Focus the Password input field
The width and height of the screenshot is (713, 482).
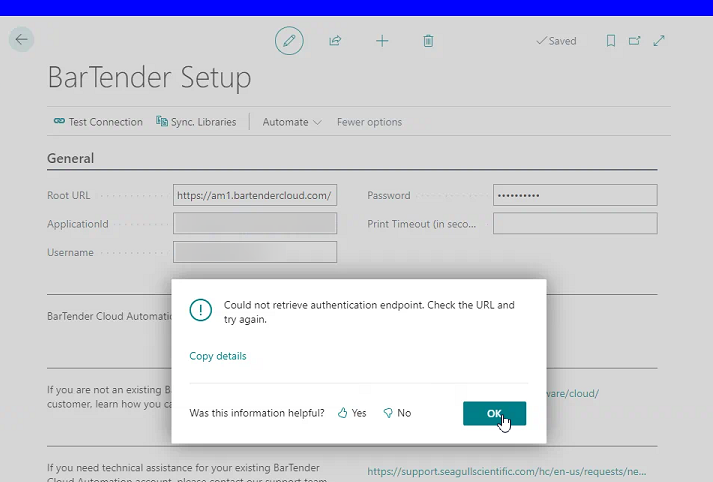point(575,195)
